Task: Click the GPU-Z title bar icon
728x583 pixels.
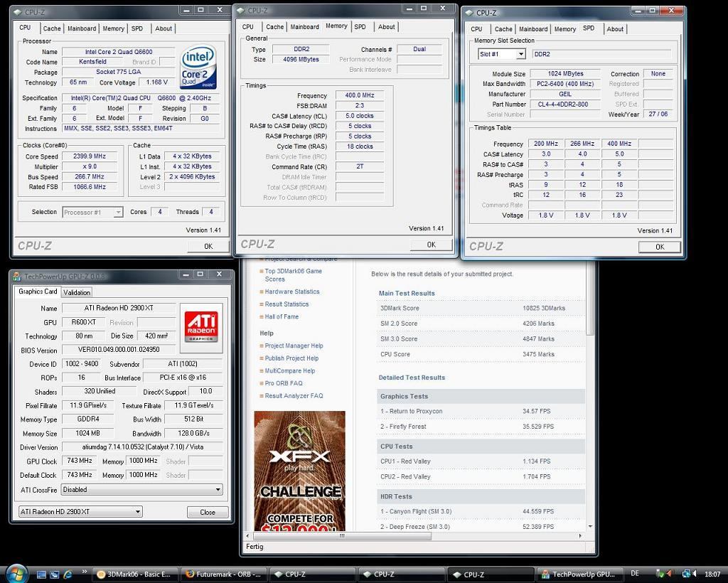Action: 17,276
